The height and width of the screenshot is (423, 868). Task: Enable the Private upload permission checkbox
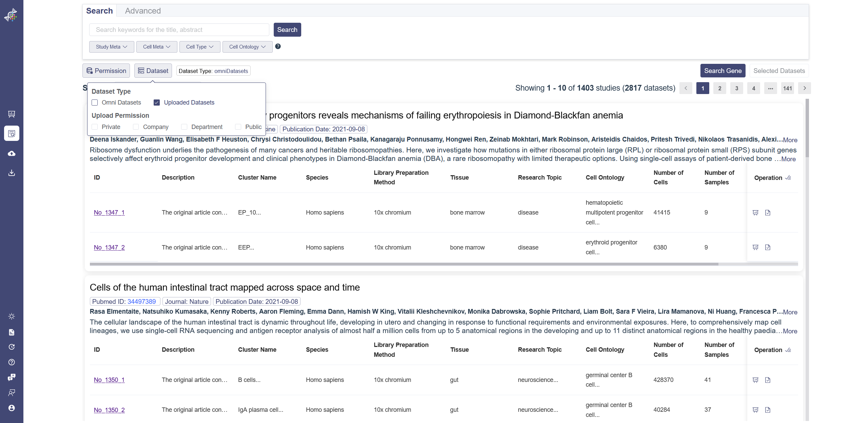[95, 127]
